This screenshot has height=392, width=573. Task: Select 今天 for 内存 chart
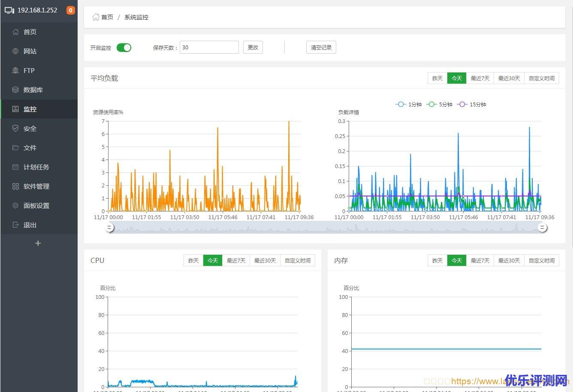point(456,260)
